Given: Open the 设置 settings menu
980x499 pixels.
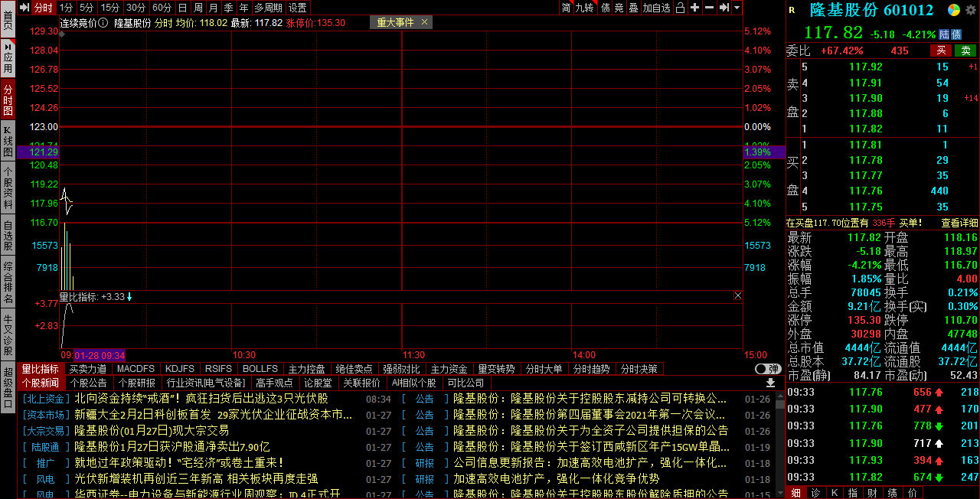Looking at the screenshot, I should (297, 8).
